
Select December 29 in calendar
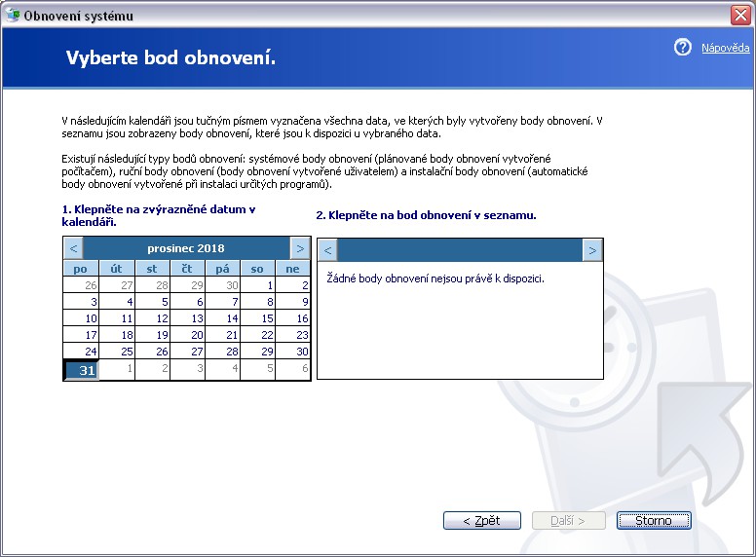pos(258,352)
